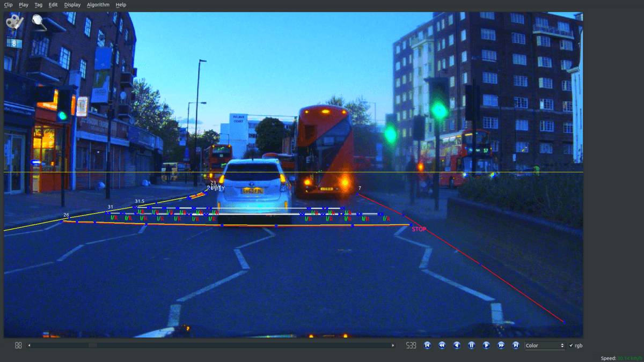This screenshot has height=362, width=644.
Task: Click the left arrow of the timeline scrollbar
Action: [29, 345]
